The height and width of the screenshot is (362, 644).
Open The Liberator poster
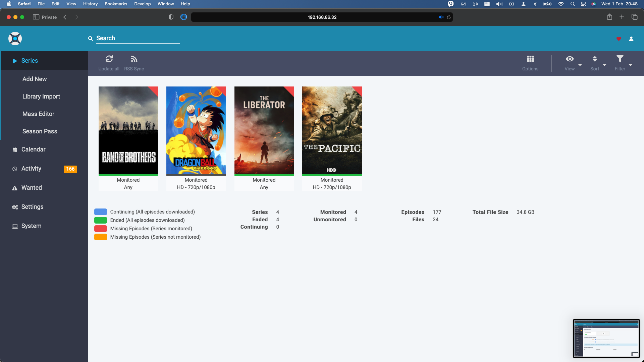tap(264, 130)
